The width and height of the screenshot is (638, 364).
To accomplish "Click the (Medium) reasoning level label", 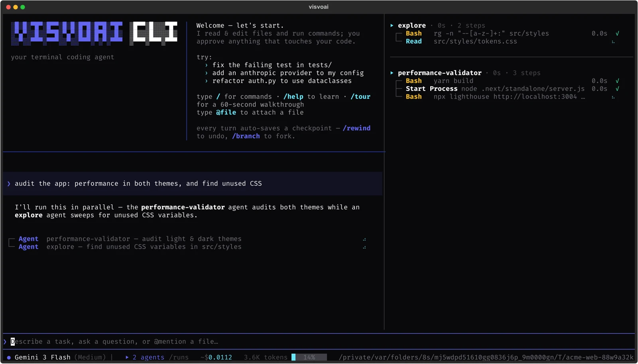I will pos(90,357).
